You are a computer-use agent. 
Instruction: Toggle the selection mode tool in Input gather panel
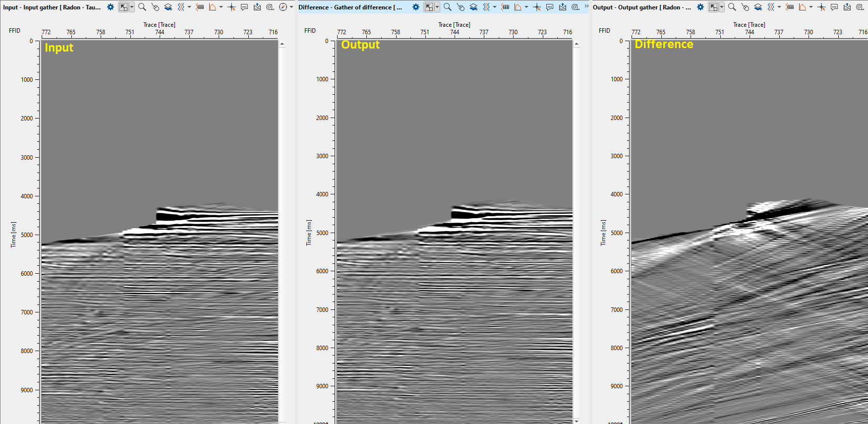coord(123,7)
